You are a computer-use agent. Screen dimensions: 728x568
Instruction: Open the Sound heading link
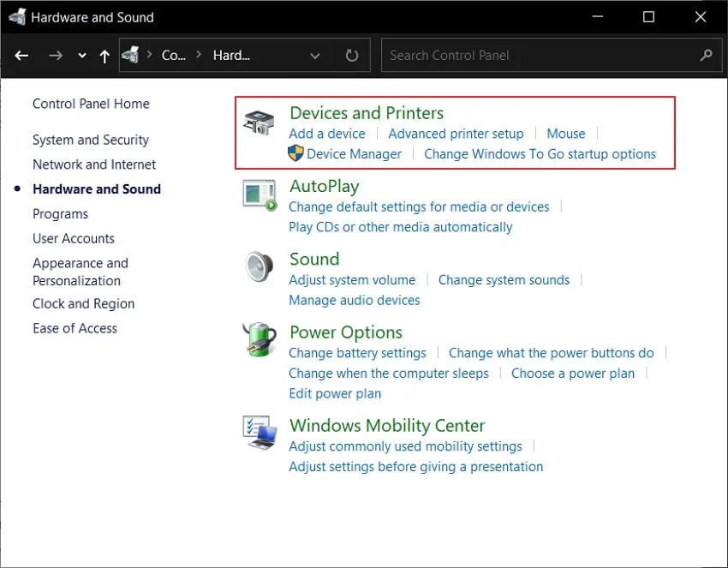tap(314, 259)
